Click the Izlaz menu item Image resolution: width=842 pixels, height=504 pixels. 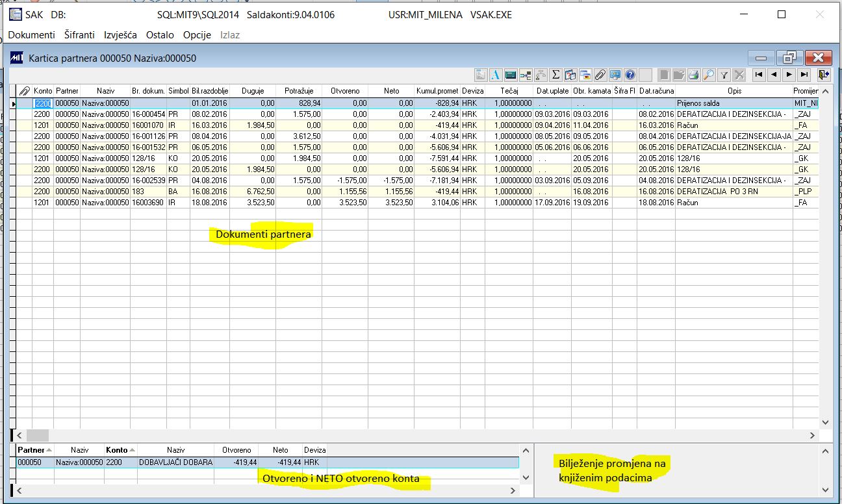pyautogui.click(x=229, y=34)
